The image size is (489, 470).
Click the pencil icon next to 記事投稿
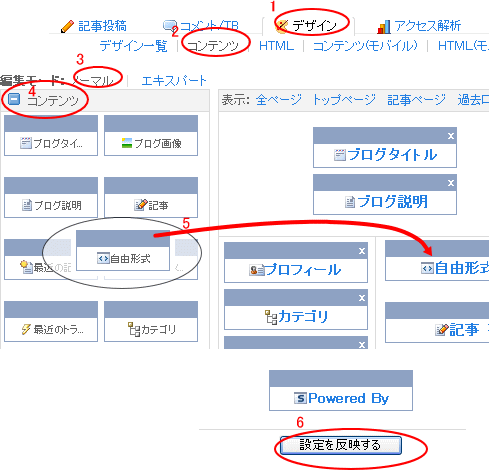[67, 26]
